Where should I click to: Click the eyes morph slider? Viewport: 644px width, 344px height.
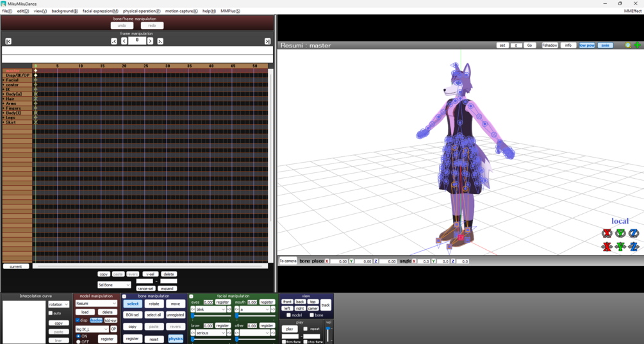click(x=211, y=316)
